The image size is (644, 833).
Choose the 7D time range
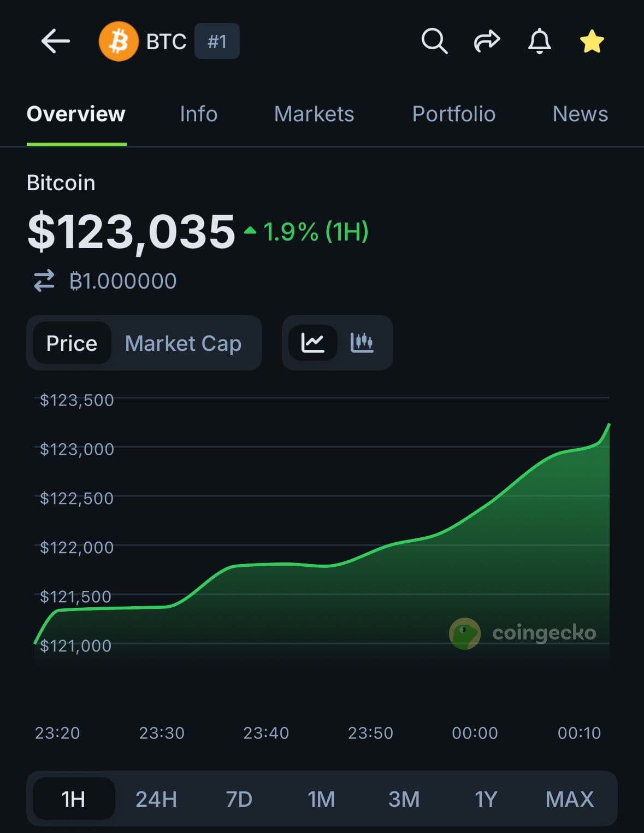click(239, 799)
